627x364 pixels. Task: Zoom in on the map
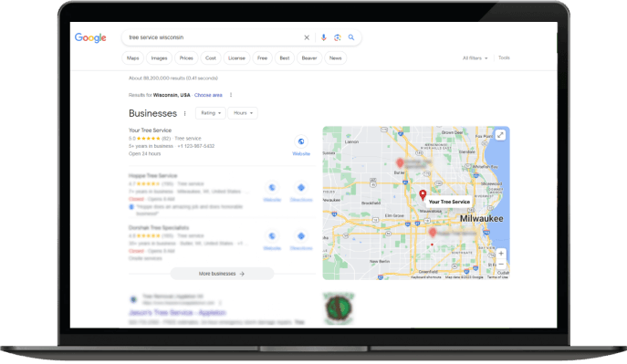501,254
